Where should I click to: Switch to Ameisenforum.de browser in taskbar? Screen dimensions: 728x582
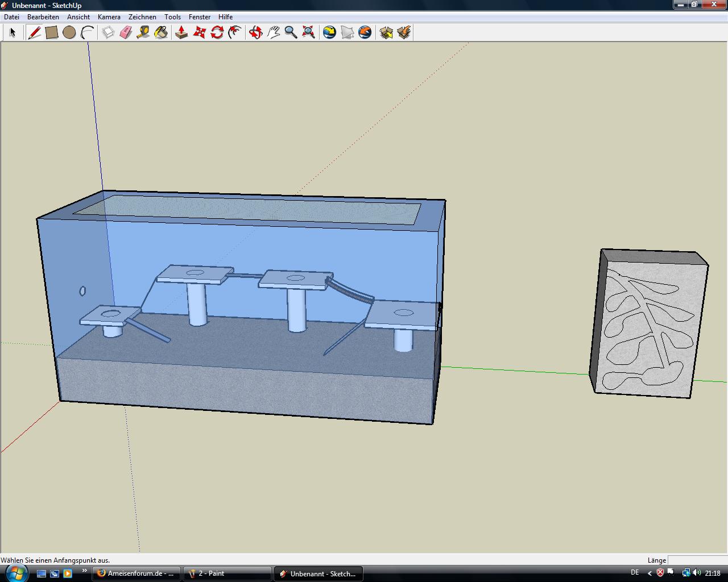136,573
